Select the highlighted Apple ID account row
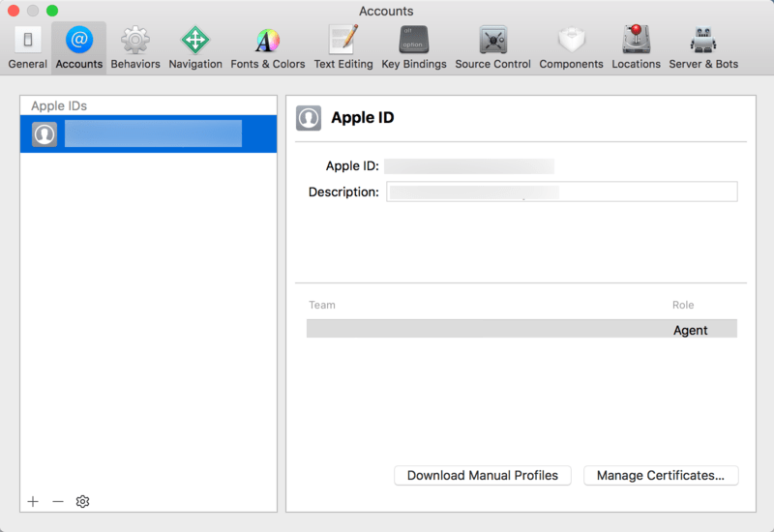Viewport: 774px width, 532px height. point(149,133)
